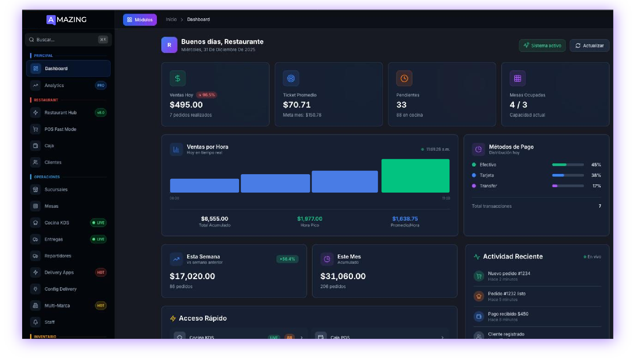Click the Métodos de Pago pie icon
Viewport: 644px width, 361px height.
tap(478, 149)
